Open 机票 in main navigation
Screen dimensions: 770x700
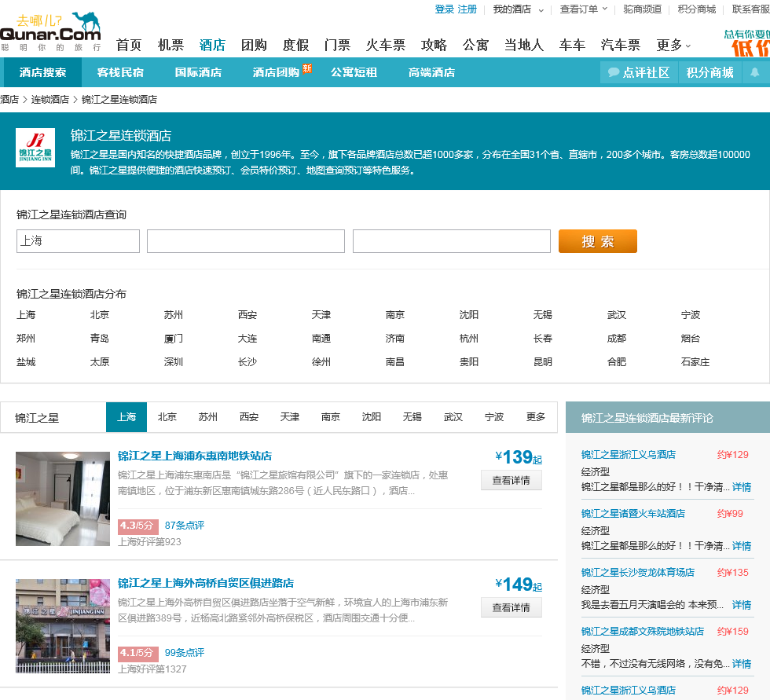[170, 45]
